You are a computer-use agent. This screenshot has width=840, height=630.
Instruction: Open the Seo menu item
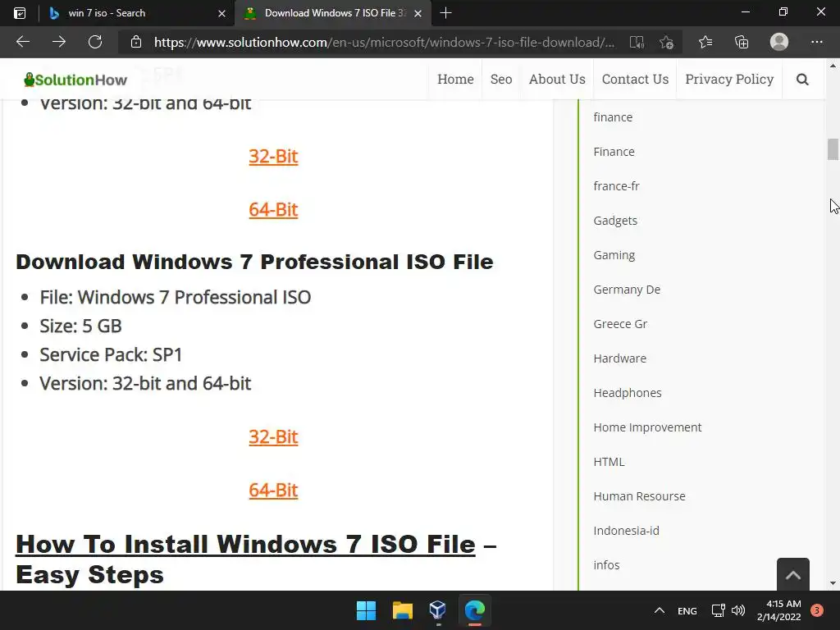[501, 80]
